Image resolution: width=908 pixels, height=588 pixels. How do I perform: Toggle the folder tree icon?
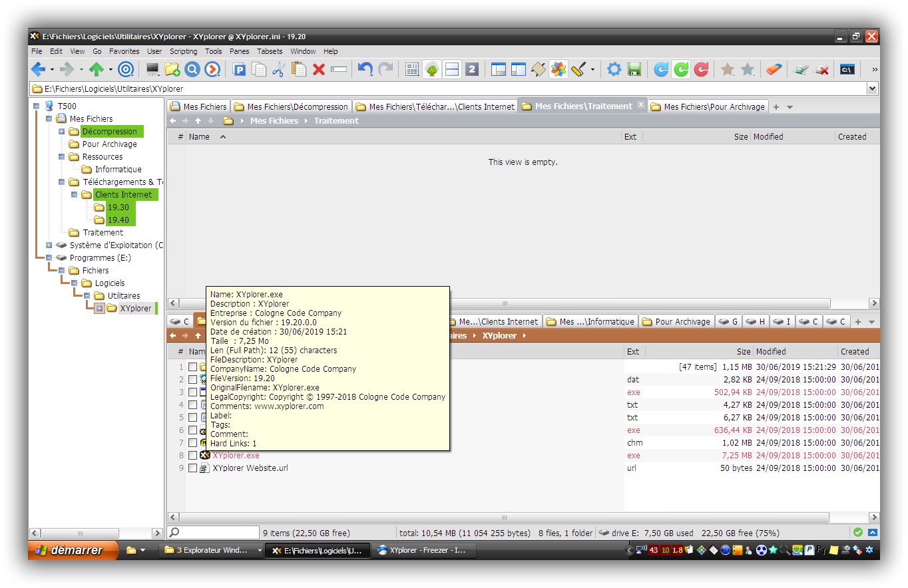point(432,69)
